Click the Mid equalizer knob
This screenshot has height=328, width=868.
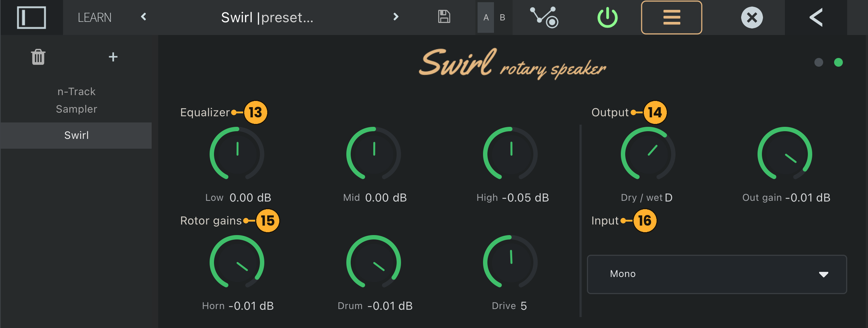(x=374, y=154)
